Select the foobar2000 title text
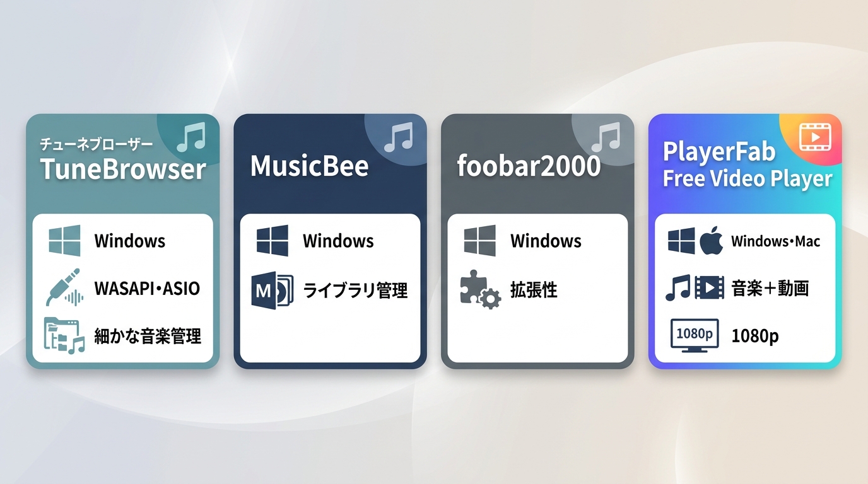This screenshot has height=484, width=868. tap(529, 166)
